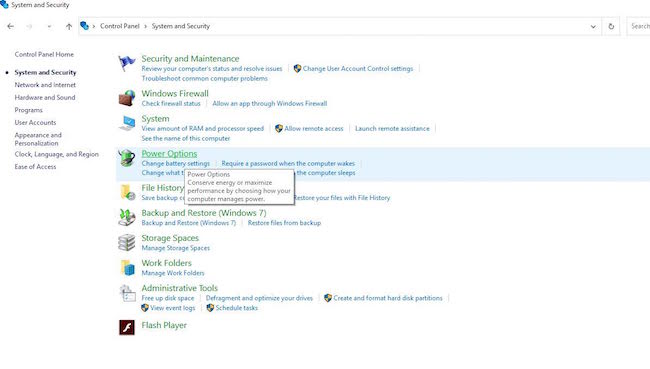Click Allow remote access
The image size is (650, 369).
(314, 129)
